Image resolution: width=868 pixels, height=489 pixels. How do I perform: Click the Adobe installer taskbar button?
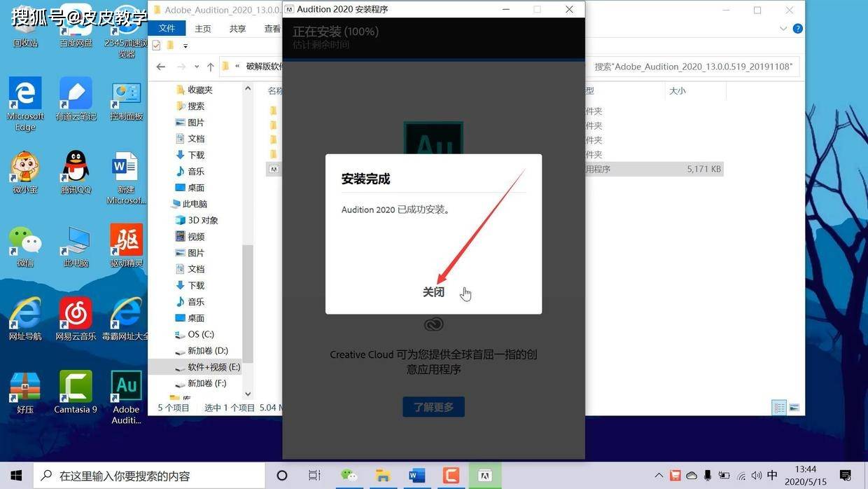tap(485, 476)
